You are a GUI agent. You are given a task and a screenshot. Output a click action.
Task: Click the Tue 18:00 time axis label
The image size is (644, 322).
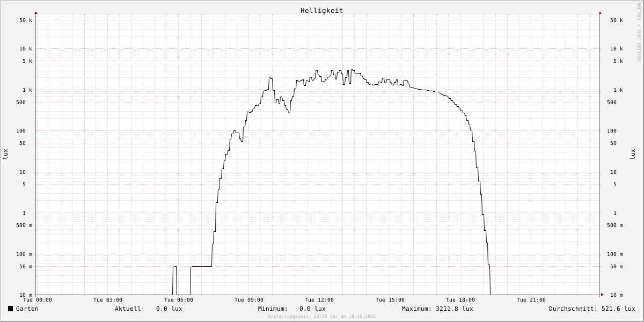point(460,300)
